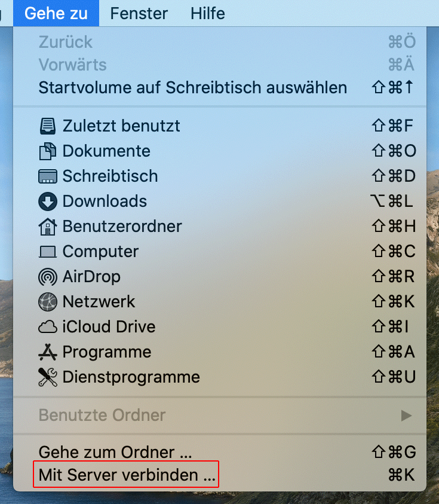Click the Zurück menu entry
This screenshot has height=504, width=439.
[220, 42]
